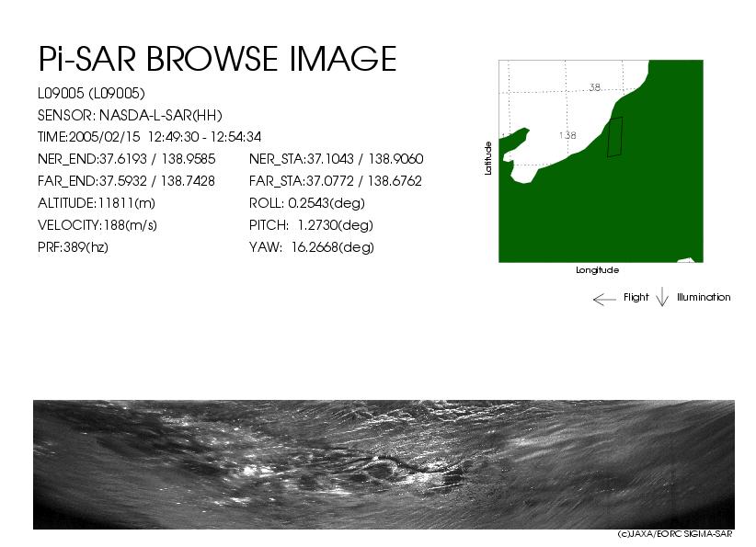
Task: Click the ROLL: 0.2543(deg) text
Action: pyautogui.click(x=306, y=203)
